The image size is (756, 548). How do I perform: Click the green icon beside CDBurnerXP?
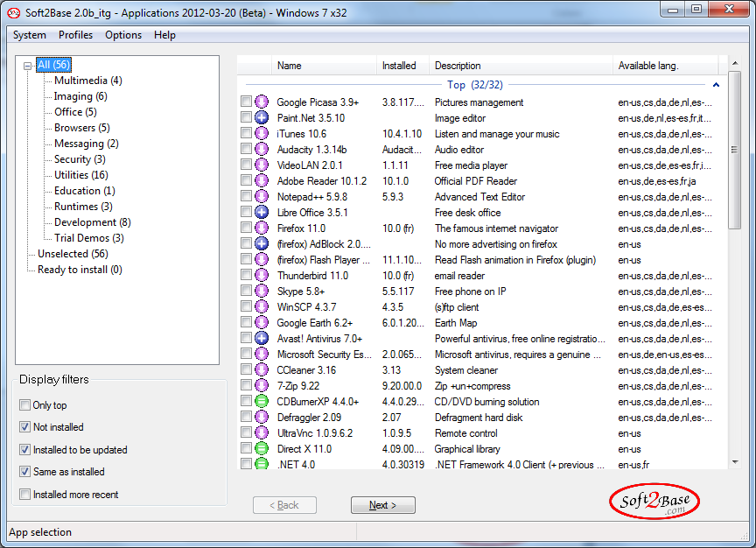pos(261,402)
